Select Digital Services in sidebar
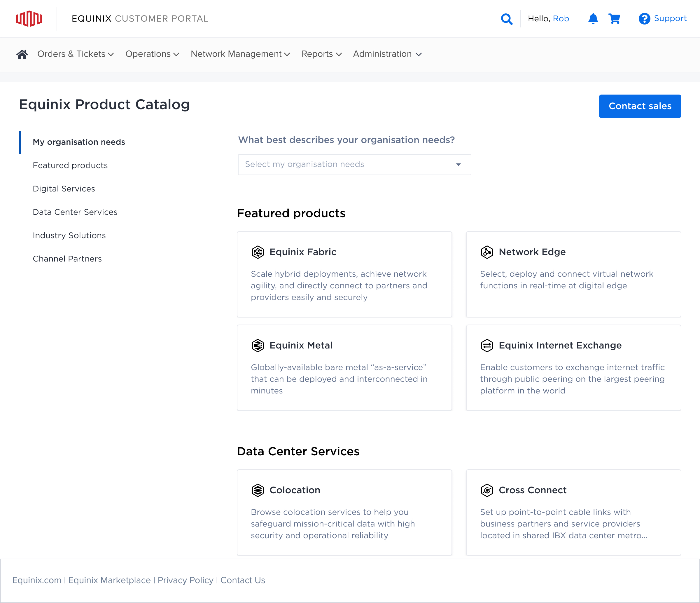The width and height of the screenshot is (700, 603). point(64,189)
